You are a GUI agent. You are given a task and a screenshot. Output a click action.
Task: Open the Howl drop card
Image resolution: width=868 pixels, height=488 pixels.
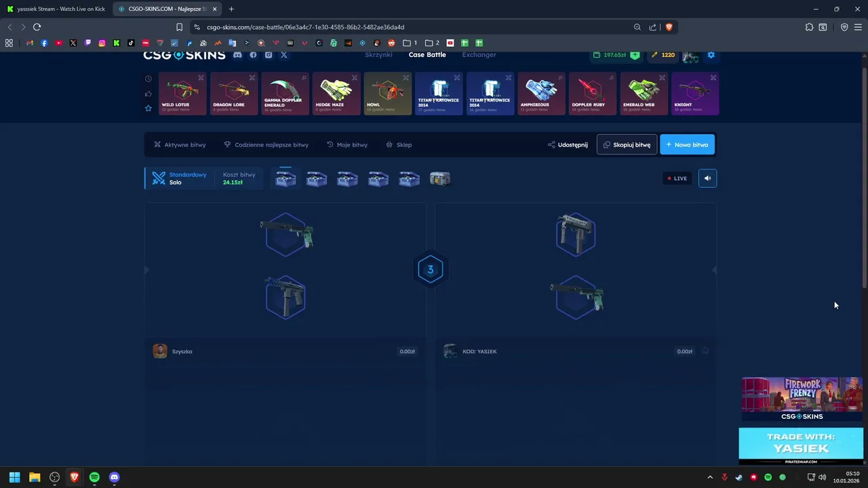coord(388,94)
